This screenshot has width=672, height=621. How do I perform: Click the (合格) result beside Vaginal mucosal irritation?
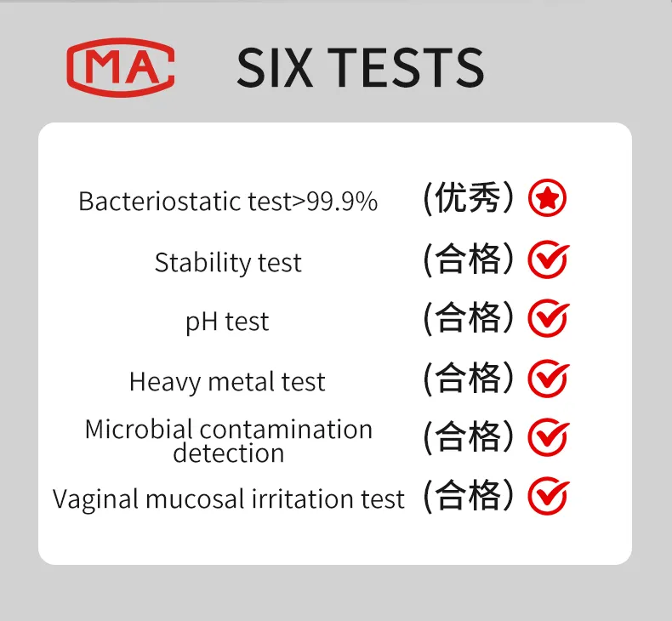pos(469,495)
